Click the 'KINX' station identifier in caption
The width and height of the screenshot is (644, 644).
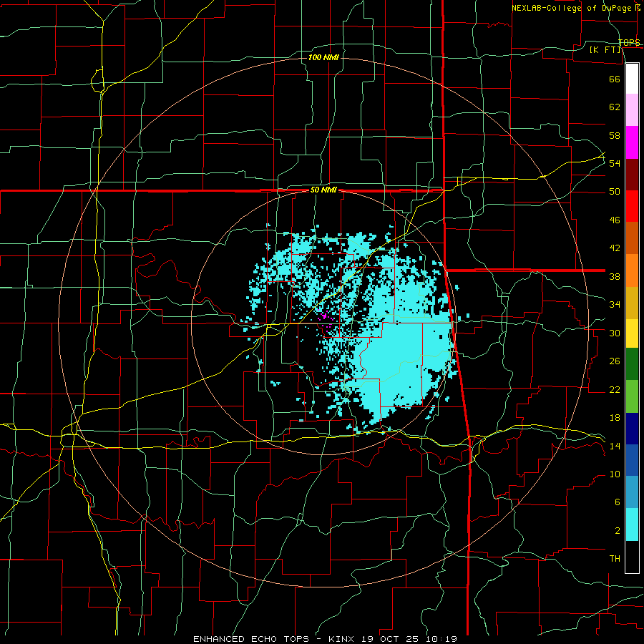pos(343,639)
